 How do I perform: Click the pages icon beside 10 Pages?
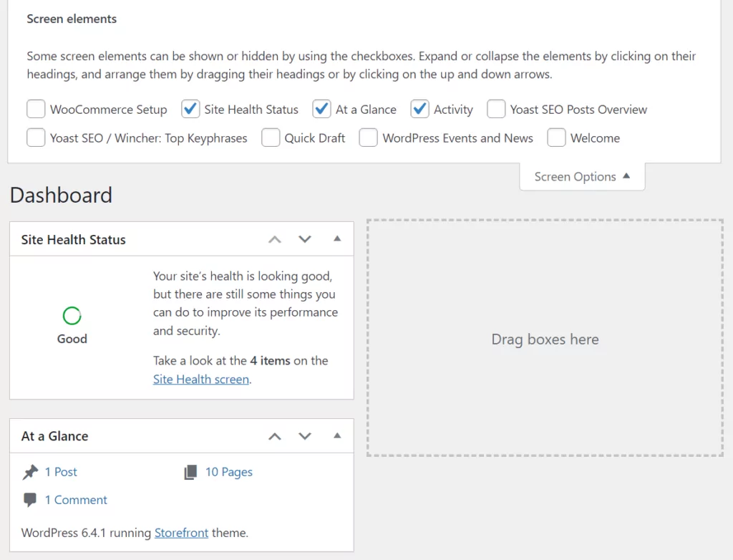(x=190, y=472)
